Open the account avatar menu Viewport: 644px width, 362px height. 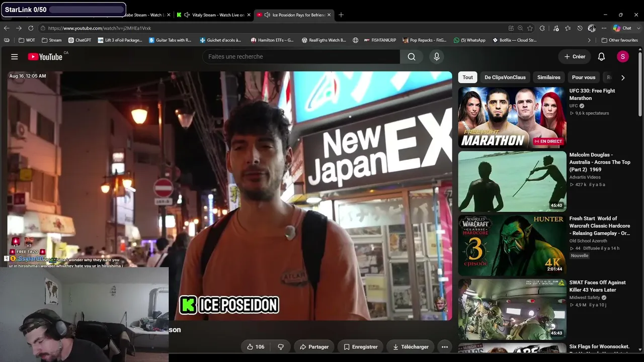pos(623,57)
